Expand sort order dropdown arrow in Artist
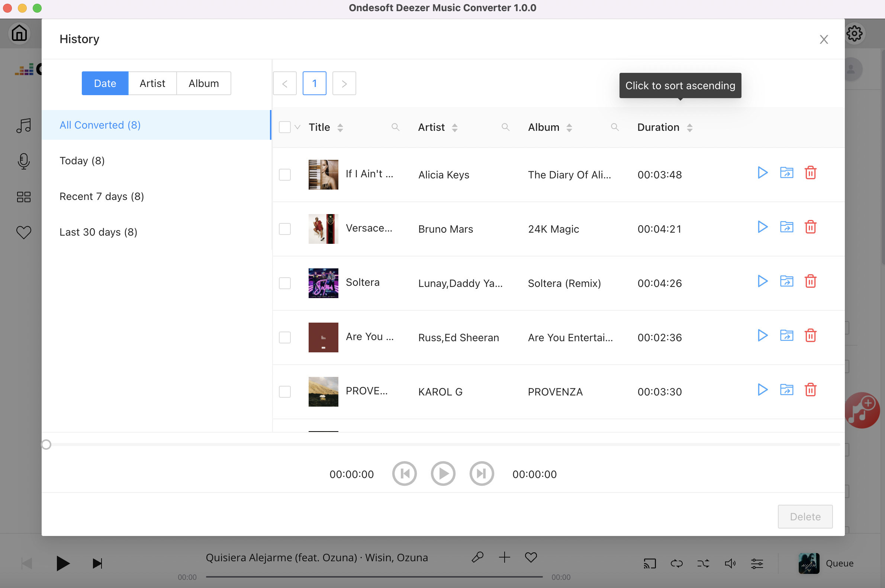 pyautogui.click(x=456, y=127)
